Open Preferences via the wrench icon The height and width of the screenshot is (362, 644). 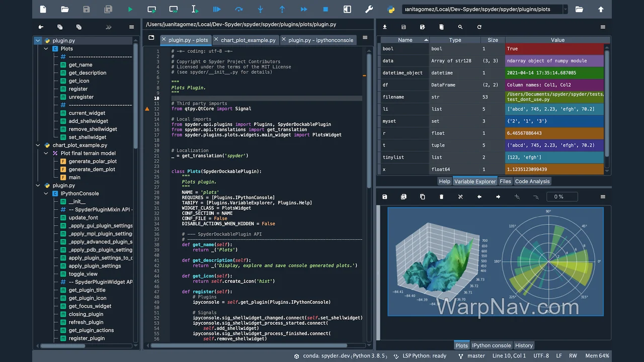click(x=369, y=9)
